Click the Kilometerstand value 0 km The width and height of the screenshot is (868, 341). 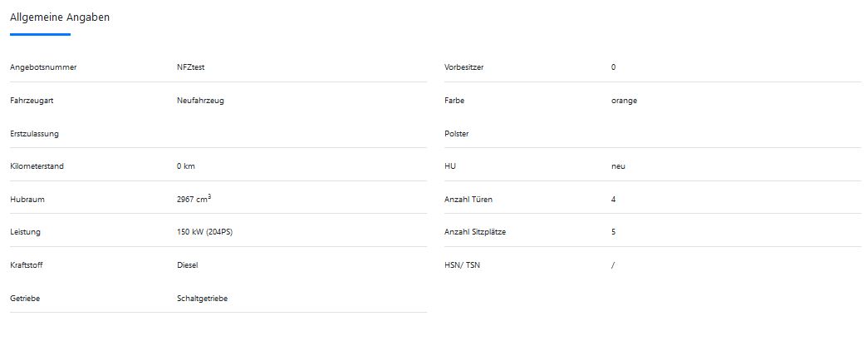coord(186,166)
